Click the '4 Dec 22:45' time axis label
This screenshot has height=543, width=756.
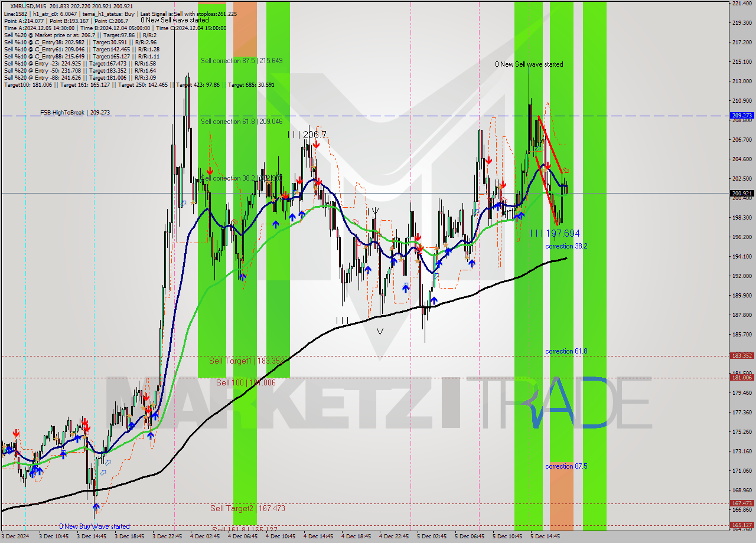pos(394,537)
